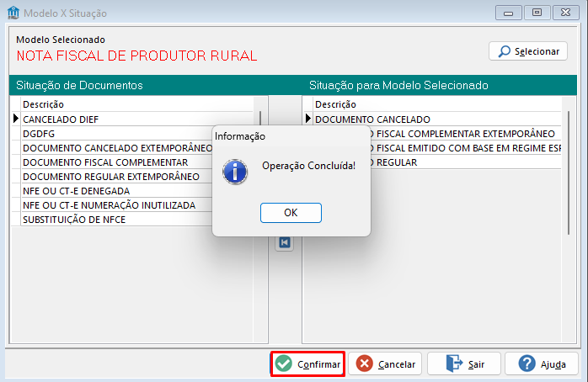This screenshot has height=382, width=588.
Task: Click OK in the Informação dialog
Action: (291, 213)
